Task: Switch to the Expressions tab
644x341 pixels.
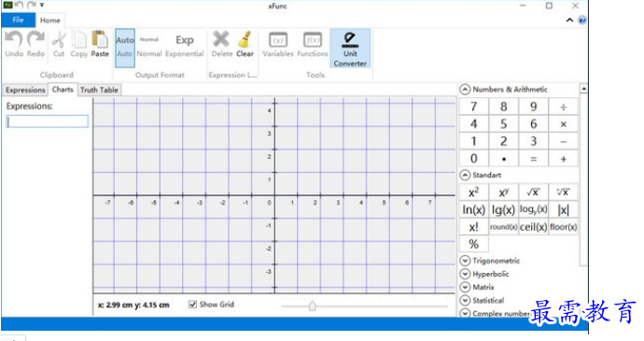Action: (x=25, y=90)
